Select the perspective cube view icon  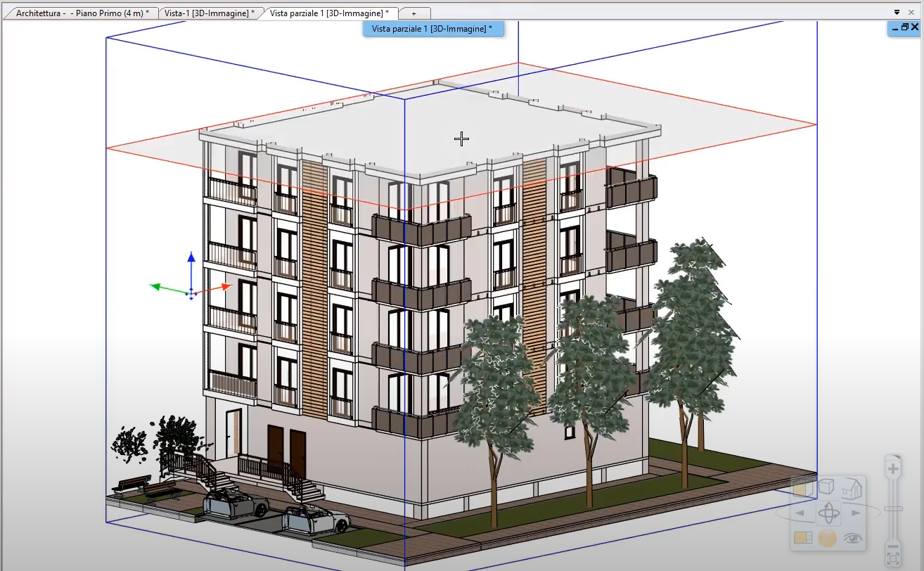tap(826, 486)
